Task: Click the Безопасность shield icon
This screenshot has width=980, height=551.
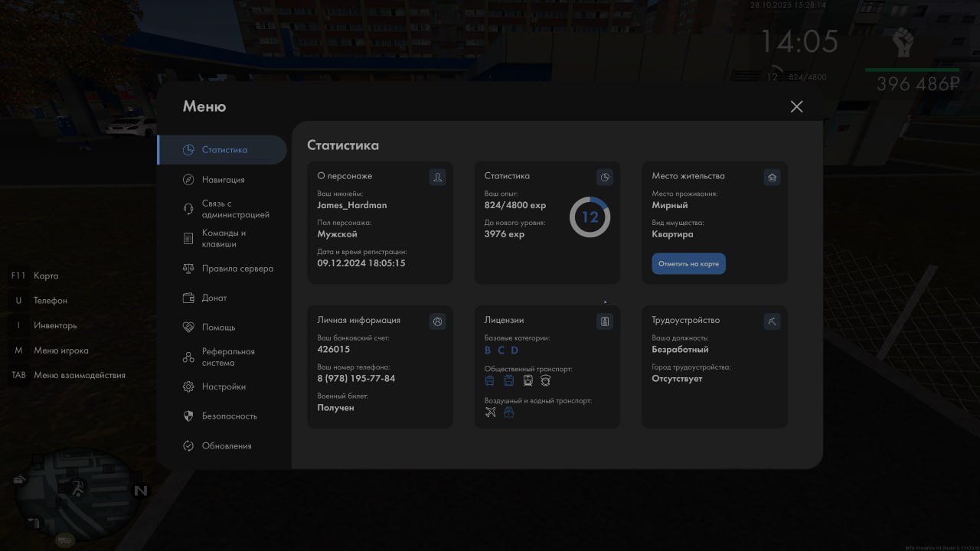Action: [188, 416]
